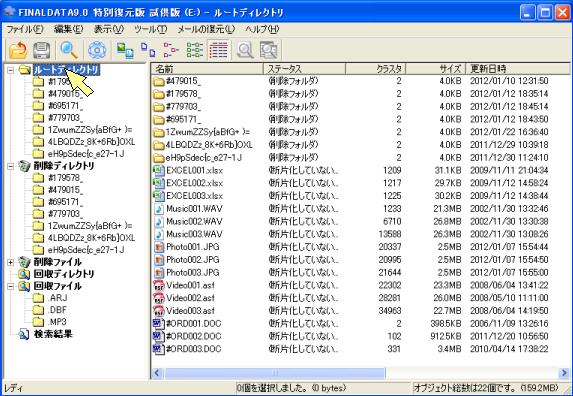Open the メールの復元(L) menu
Viewport: 573px width, 396px height.
(x=206, y=29)
